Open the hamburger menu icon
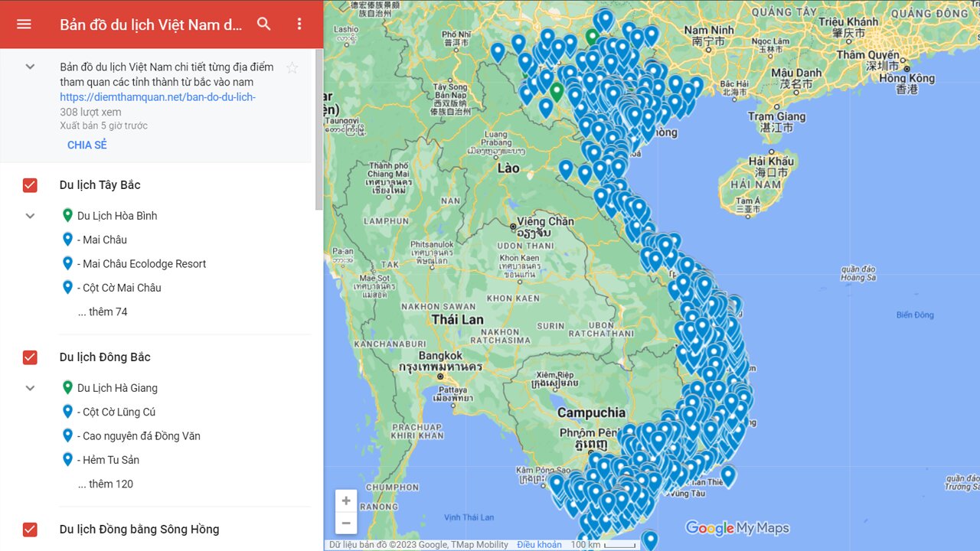The height and width of the screenshot is (551, 980). click(24, 24)
